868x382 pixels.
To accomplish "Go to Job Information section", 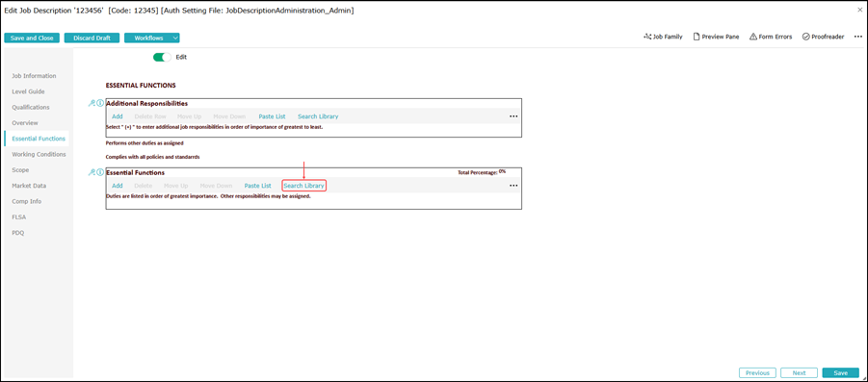I will (x=34, y=76).
